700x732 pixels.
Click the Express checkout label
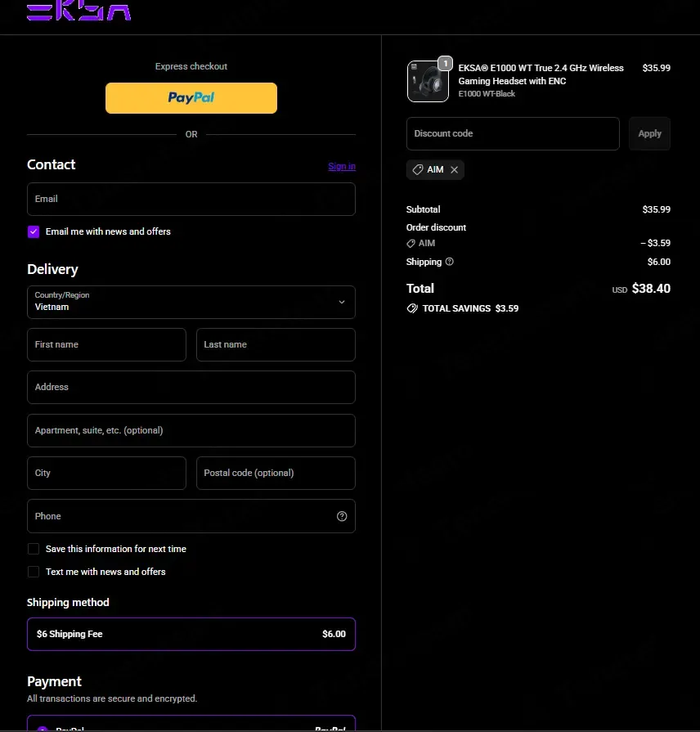191,66
